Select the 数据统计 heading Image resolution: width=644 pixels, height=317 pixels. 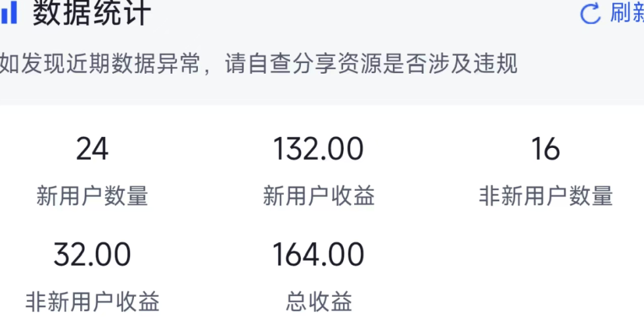(92, 13)
